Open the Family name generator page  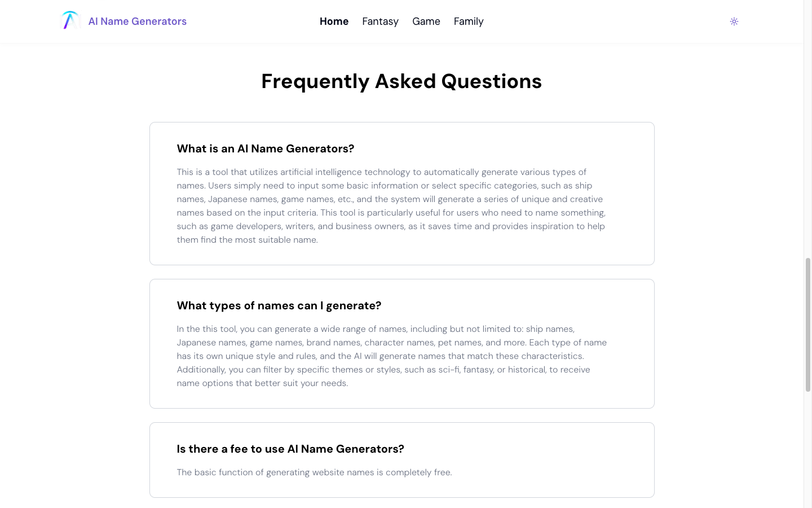[469, 21]
